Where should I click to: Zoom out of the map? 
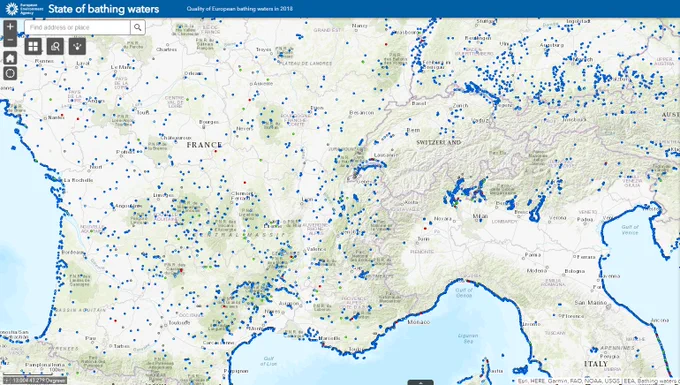click(x=10, y=40)
